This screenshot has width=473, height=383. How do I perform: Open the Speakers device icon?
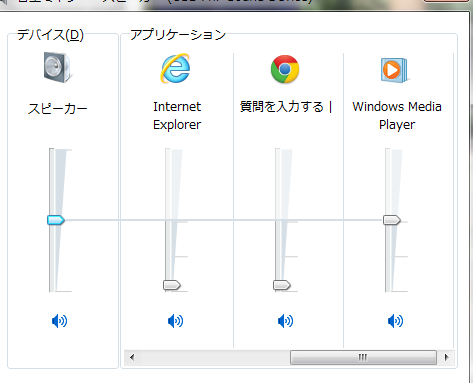[58, 68]
